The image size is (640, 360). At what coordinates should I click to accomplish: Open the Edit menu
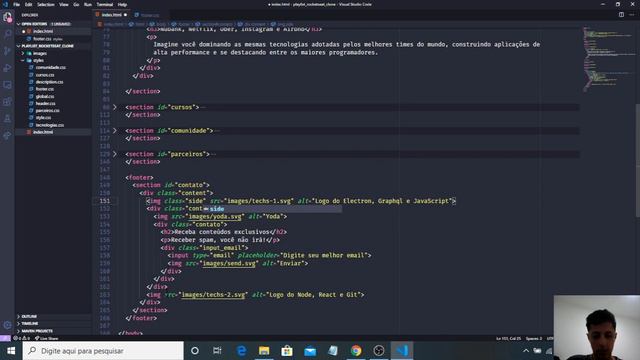pyautogui.click(x=28, y=4)
